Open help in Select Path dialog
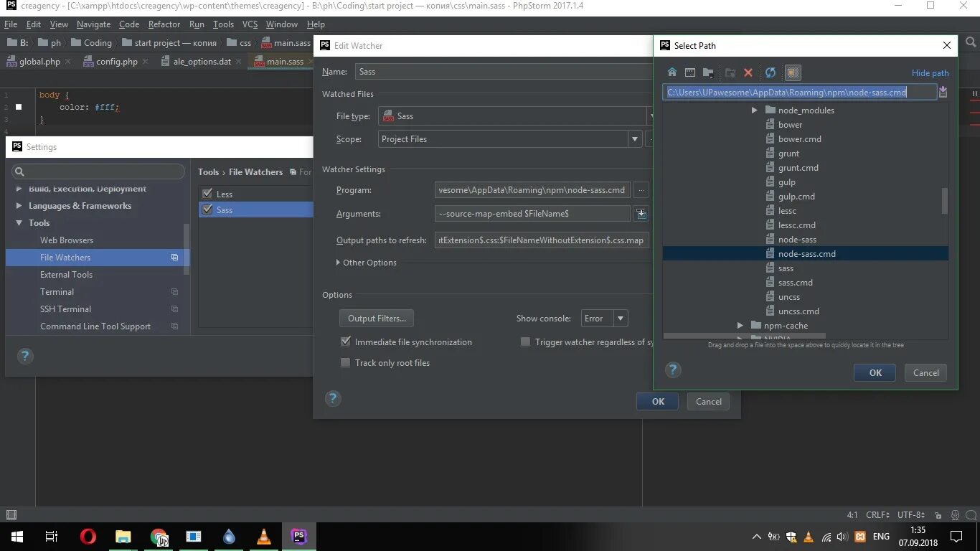This screenshot has height=551, width=980. pos(672,370)
